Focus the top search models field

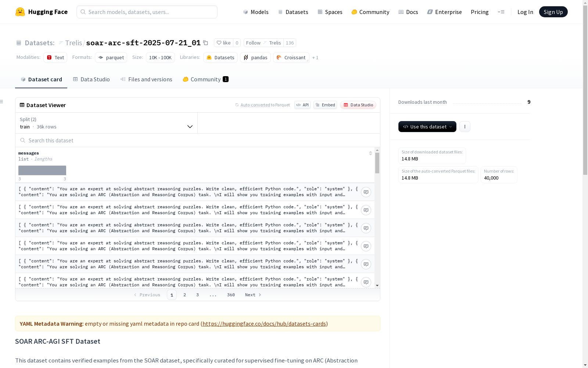click(147, 12)
